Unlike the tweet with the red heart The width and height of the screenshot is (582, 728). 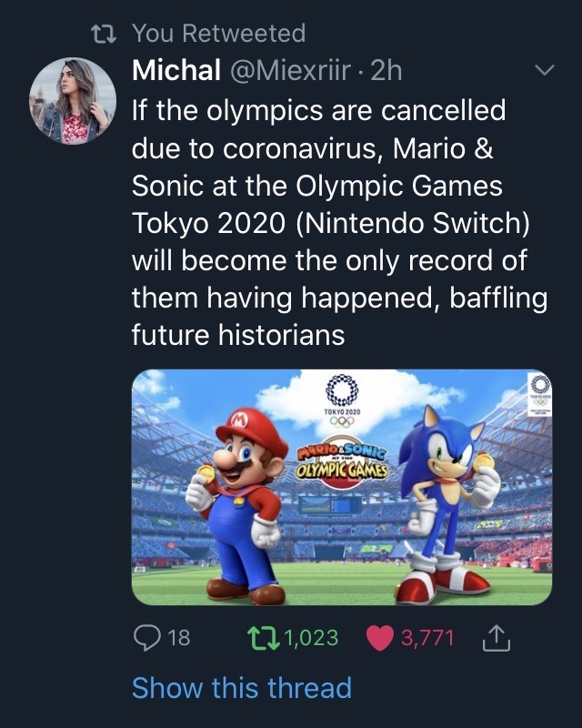point(379,638)
